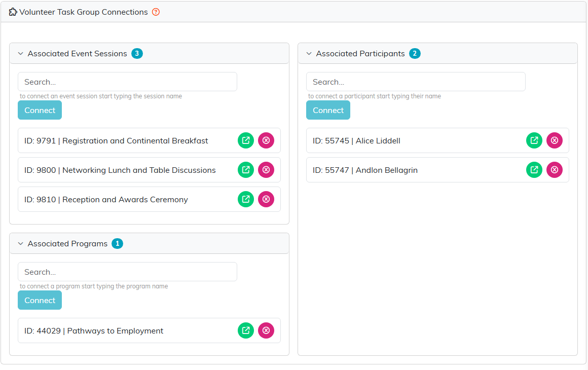Open the Registration and Continental Breakfast session link
This screenshot has height=370, width=588.
tap(246, 140)
